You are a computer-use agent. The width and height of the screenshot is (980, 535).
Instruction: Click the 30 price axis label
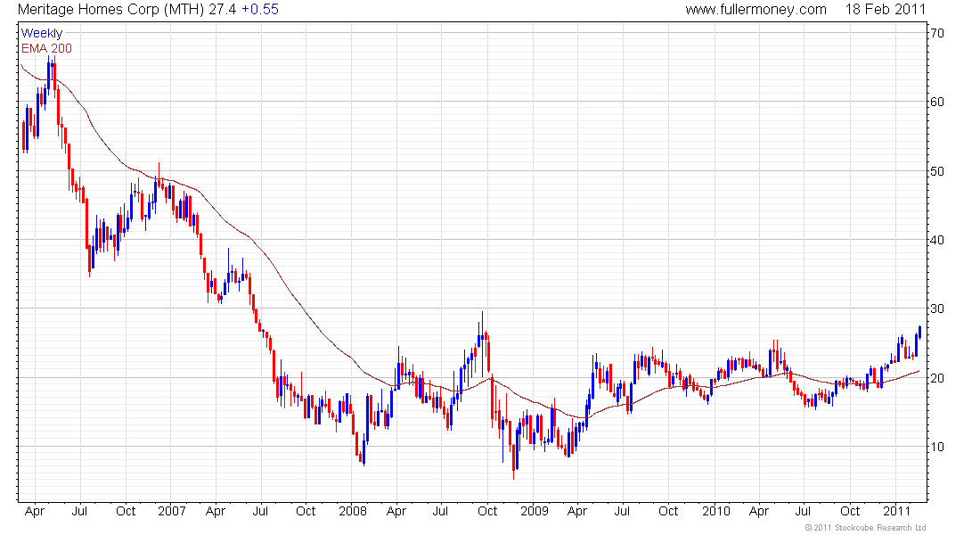937,309
